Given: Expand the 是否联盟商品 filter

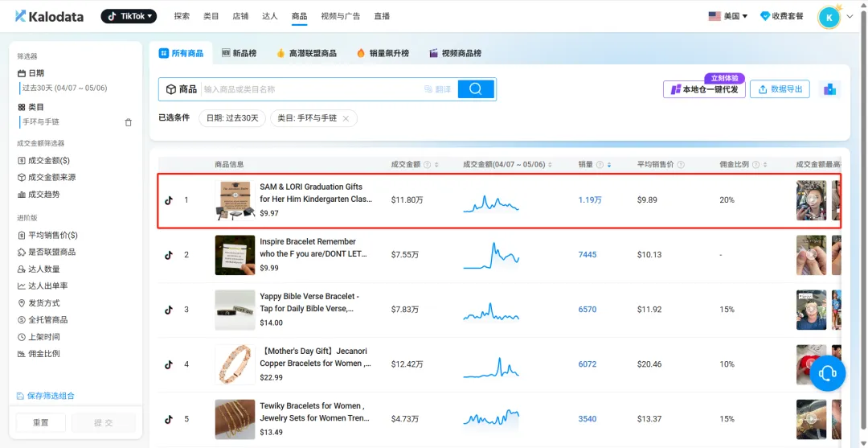Looking at the screenshot, I should [x=47, y=252].
